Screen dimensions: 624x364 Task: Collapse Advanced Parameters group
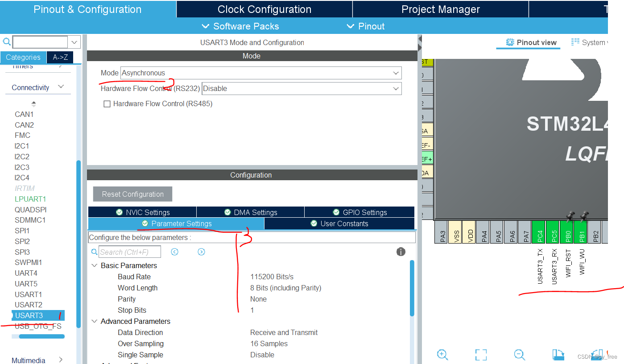[x=94, y=321]
